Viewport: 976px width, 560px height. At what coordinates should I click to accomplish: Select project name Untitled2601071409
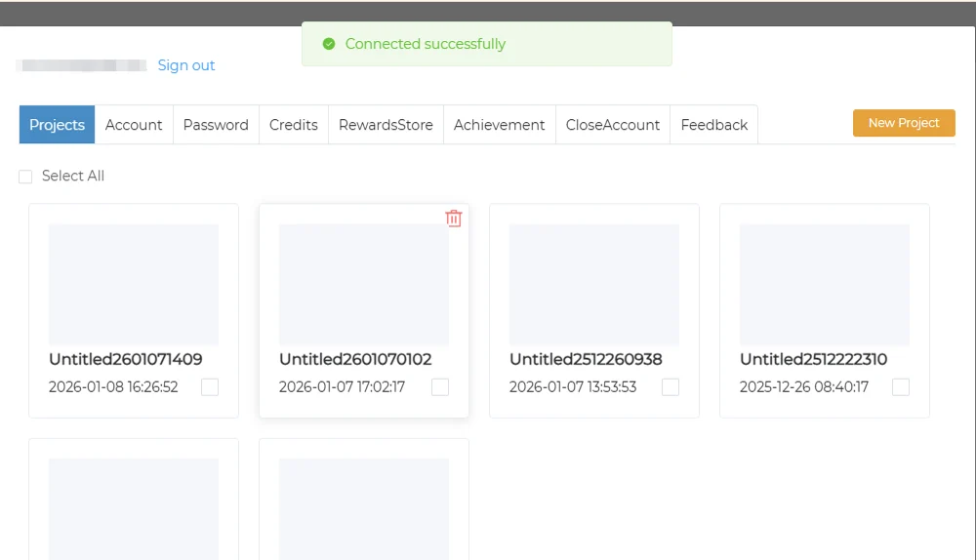point(126,359)
